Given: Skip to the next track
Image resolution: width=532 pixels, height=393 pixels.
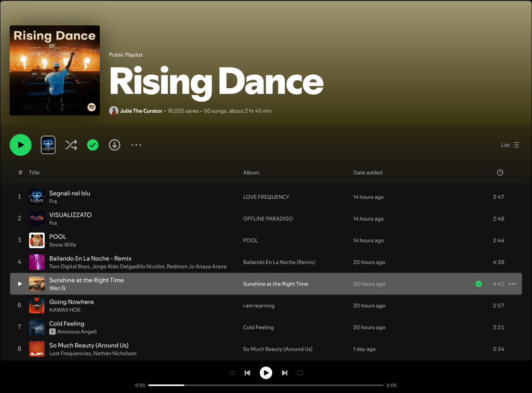Looking at the screenshot, I should point(284,373).
